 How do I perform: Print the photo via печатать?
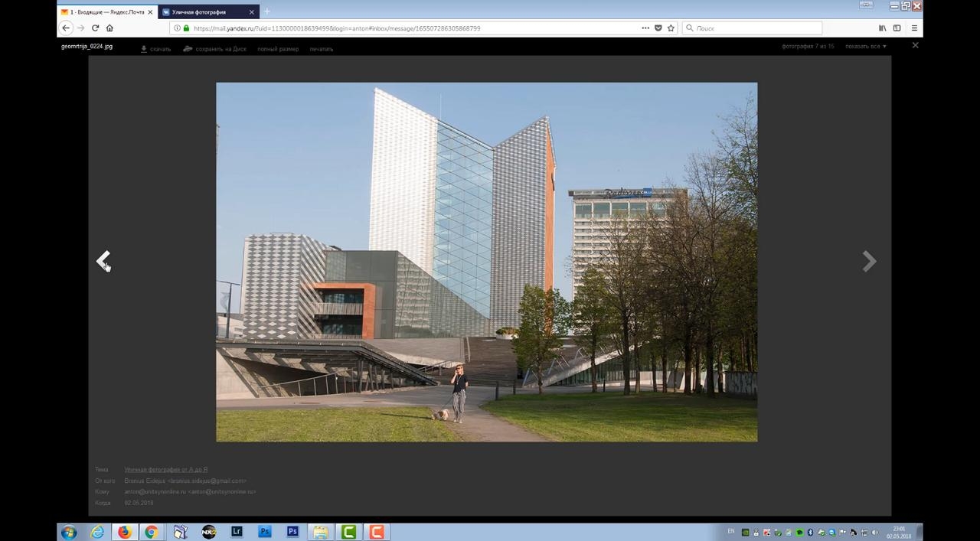[x=322, y=49]
